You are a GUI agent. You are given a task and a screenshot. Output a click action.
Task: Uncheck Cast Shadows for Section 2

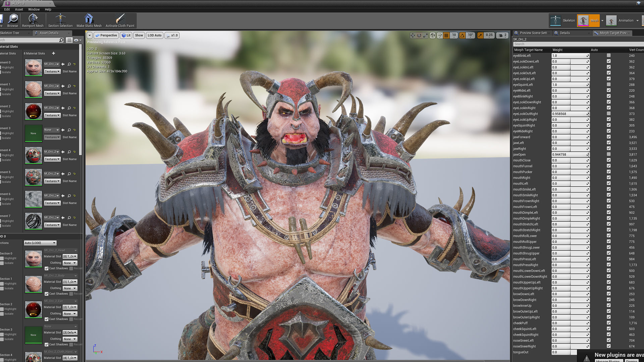pyautogui.click(x=47, y=319)
